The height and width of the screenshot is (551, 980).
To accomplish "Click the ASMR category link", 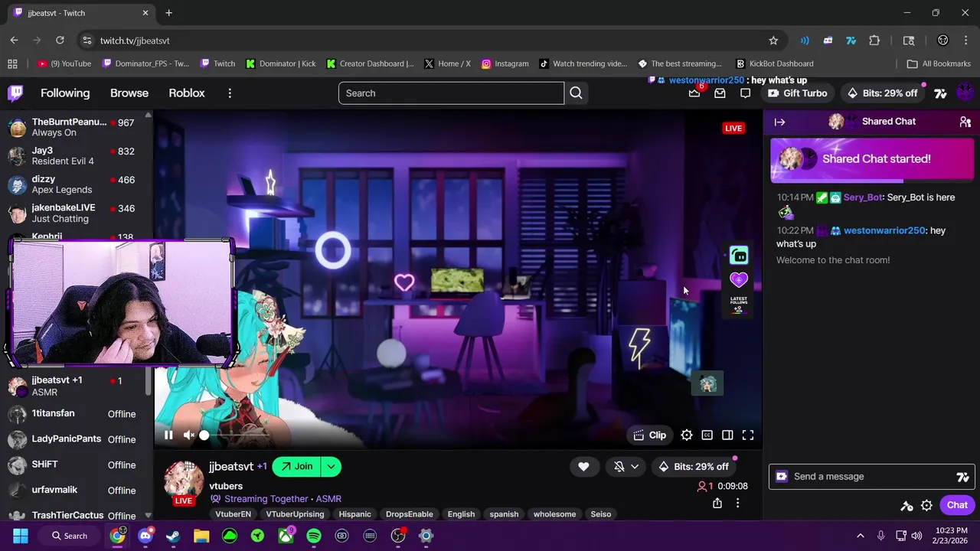I will coord(328,499).
